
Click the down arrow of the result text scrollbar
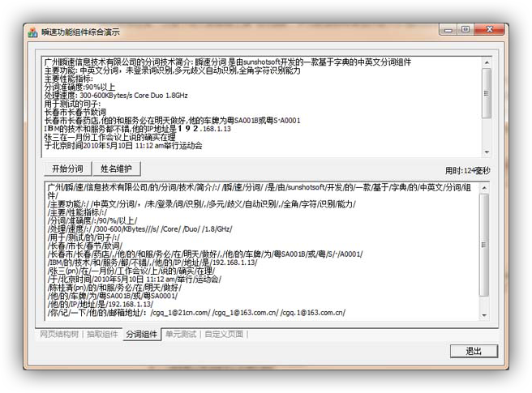(484, 315)
